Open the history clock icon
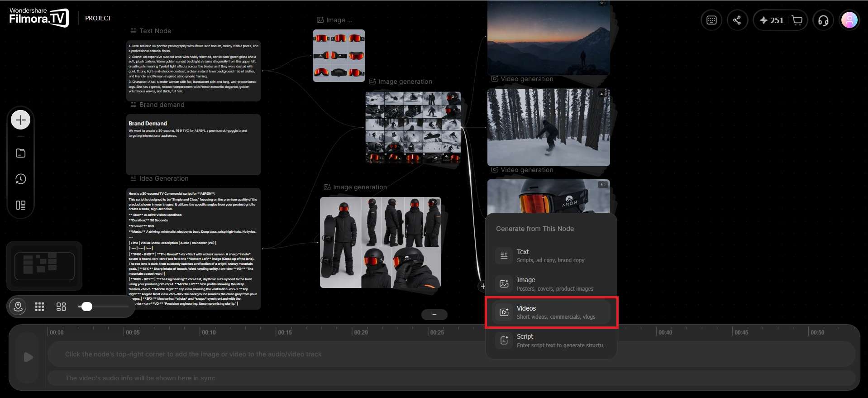868x398 pixels. click(20, 179)
